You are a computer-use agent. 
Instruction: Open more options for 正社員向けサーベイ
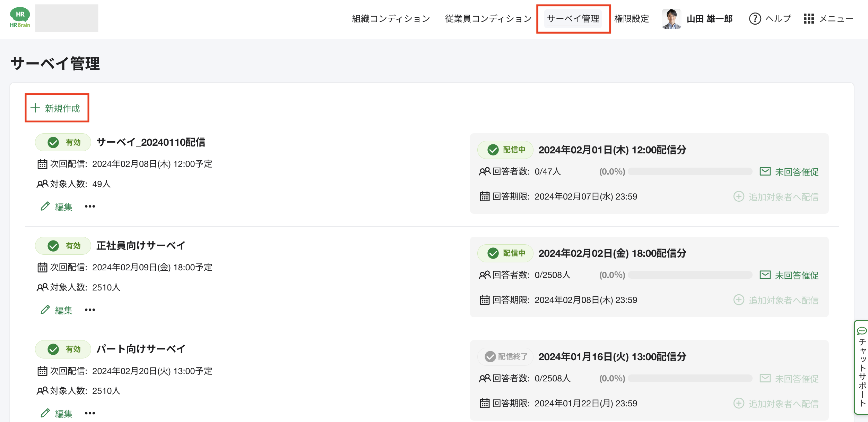pos(90,310)
